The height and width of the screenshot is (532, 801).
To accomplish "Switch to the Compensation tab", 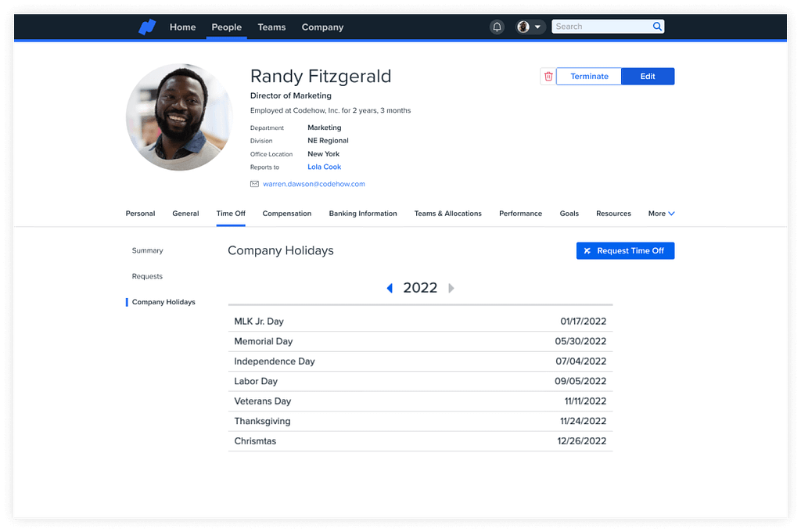I will tap(287, 214).
